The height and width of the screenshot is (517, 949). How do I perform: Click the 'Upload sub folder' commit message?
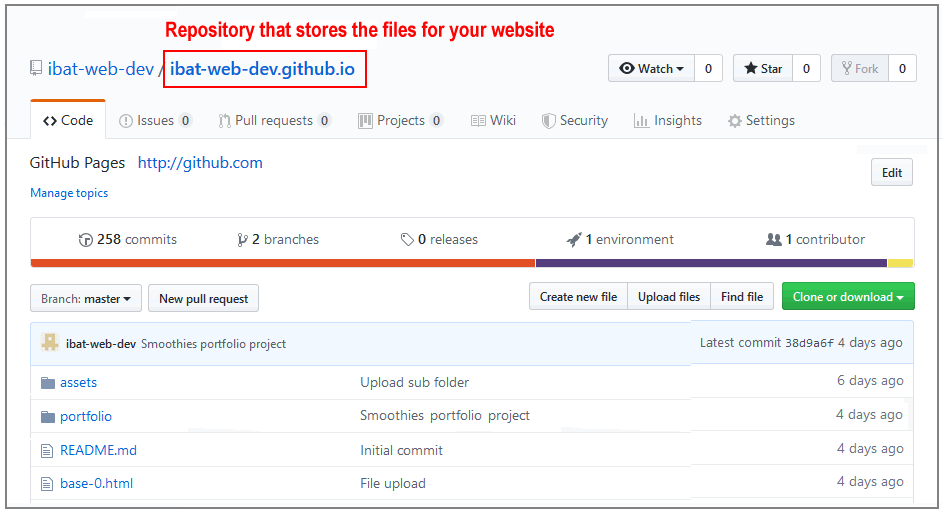[x=415, y=383]
